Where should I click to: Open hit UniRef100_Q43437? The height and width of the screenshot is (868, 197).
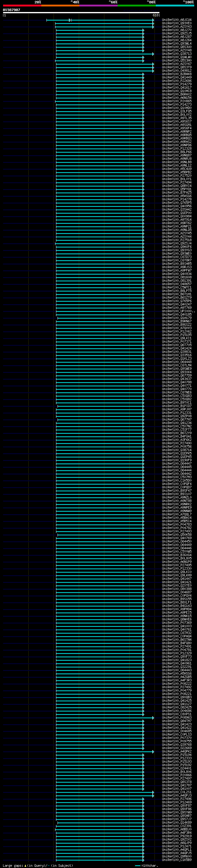coord(177,379)
